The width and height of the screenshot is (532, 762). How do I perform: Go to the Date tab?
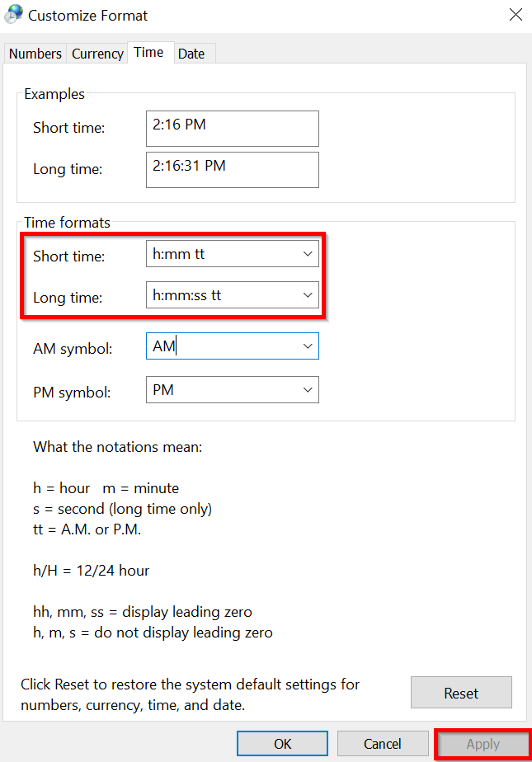[191, 54]
